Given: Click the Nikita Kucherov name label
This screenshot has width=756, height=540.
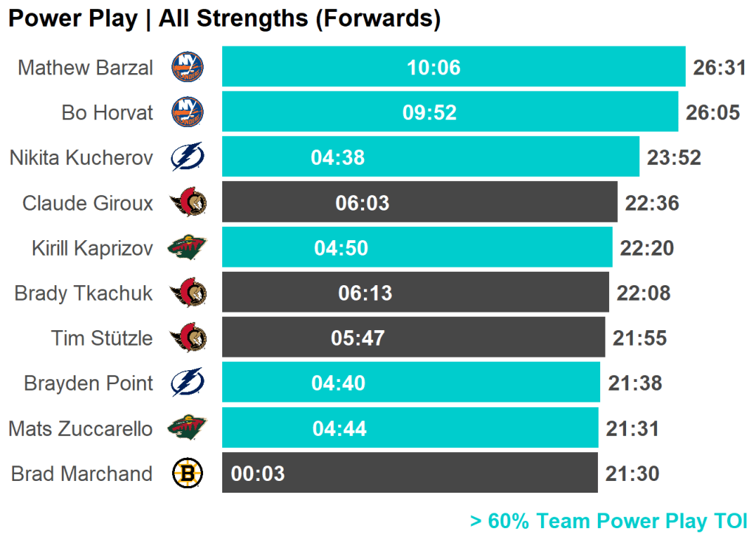Looking at the screenshot, I should click(x=81, y=158).
